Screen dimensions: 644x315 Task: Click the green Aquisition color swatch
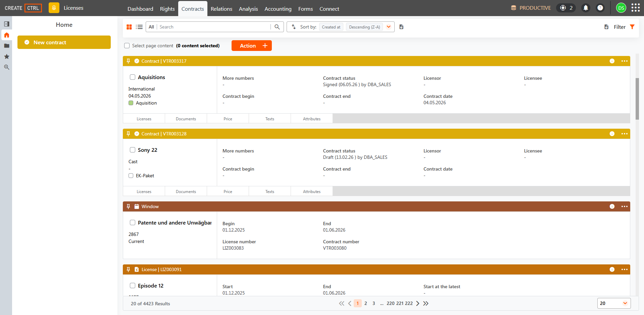131,103
